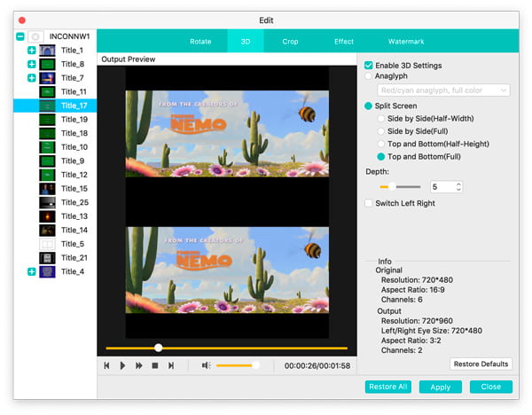Collapse the INCONNW1 disc tree

pyautogui.click(x=20, y=36)
